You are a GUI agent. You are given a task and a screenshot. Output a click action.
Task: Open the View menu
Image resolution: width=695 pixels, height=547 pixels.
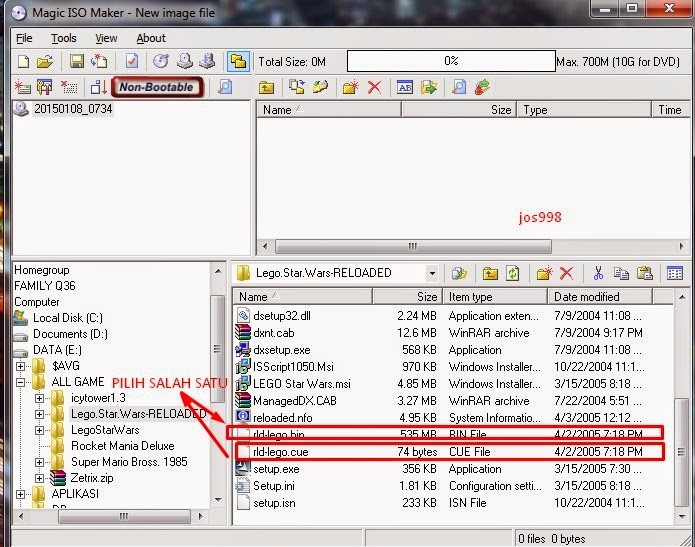(106, 39)
